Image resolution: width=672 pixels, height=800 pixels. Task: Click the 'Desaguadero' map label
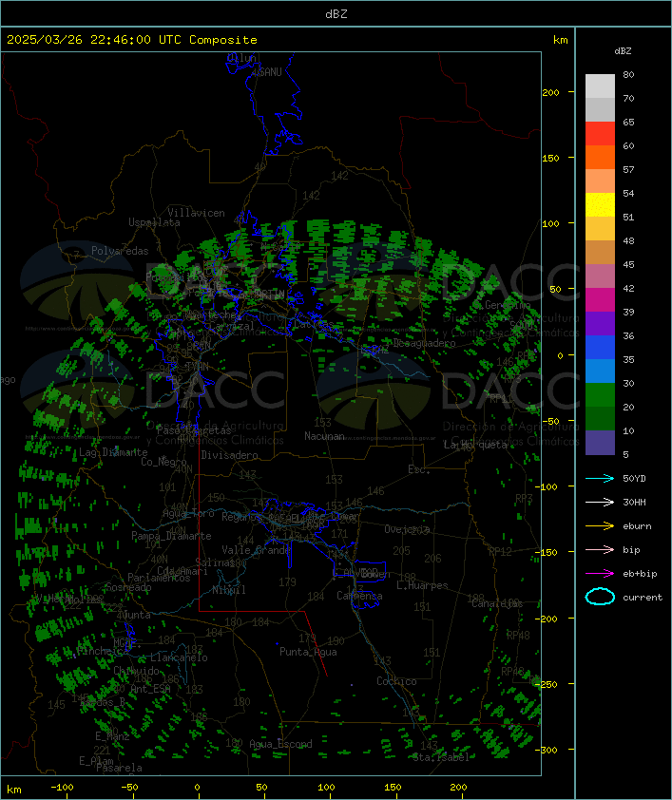[x=424, y=343]
